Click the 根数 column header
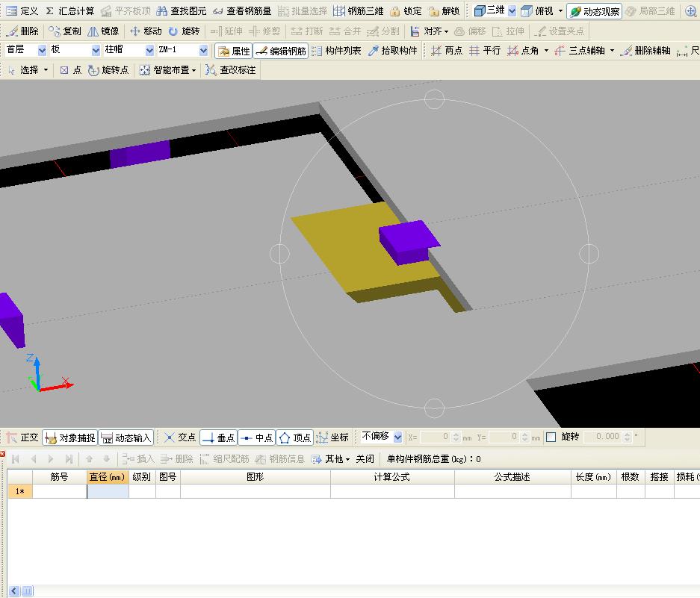Viewport: 700px width, 598px height. 631,477
